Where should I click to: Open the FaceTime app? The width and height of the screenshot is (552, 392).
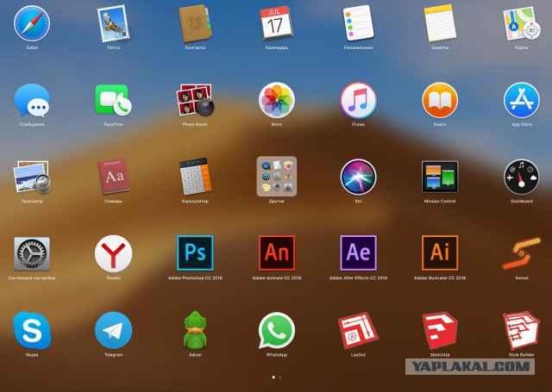pos(113,101)
